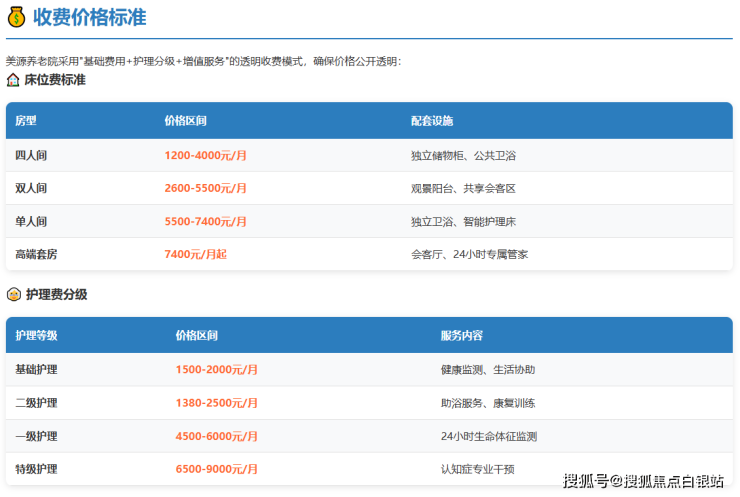The image size is (740, 497).
Task: Click the 配套设施 column header
Action: point(431,121)
